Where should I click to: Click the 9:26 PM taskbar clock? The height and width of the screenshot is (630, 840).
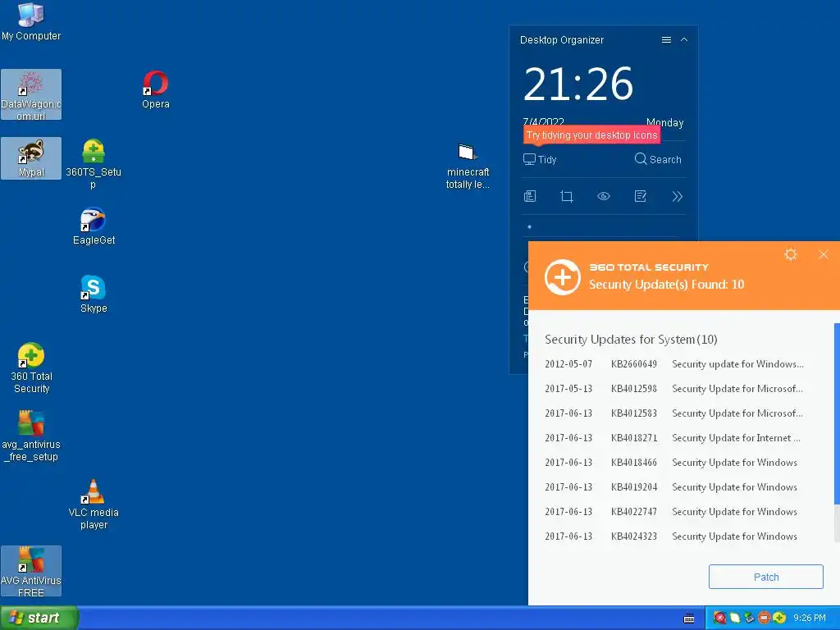809,619
